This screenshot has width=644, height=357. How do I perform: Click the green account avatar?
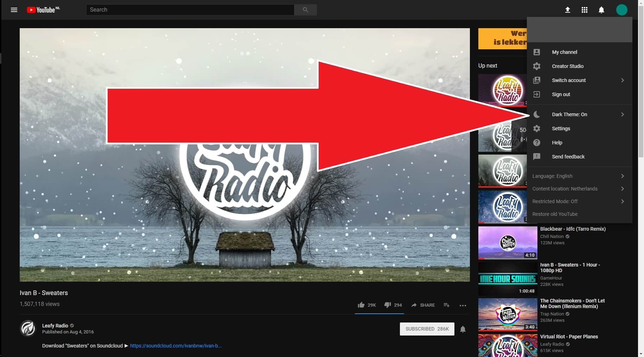click(x=622, y=10)
